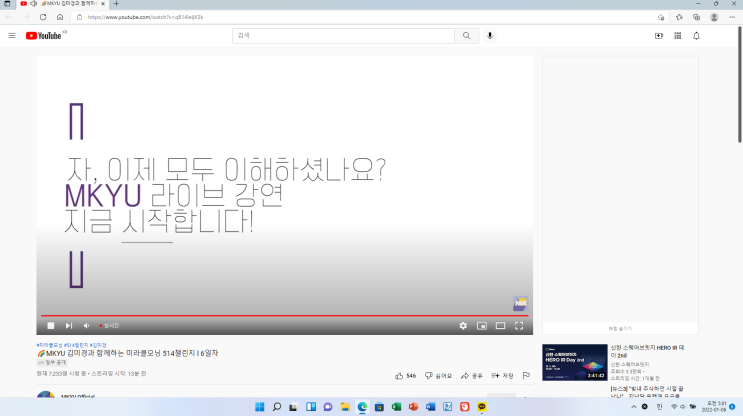Dislike the video with 싫어요 button
Image resolution: width=743 pixels, height=416 pixels.
coord(438,375)
